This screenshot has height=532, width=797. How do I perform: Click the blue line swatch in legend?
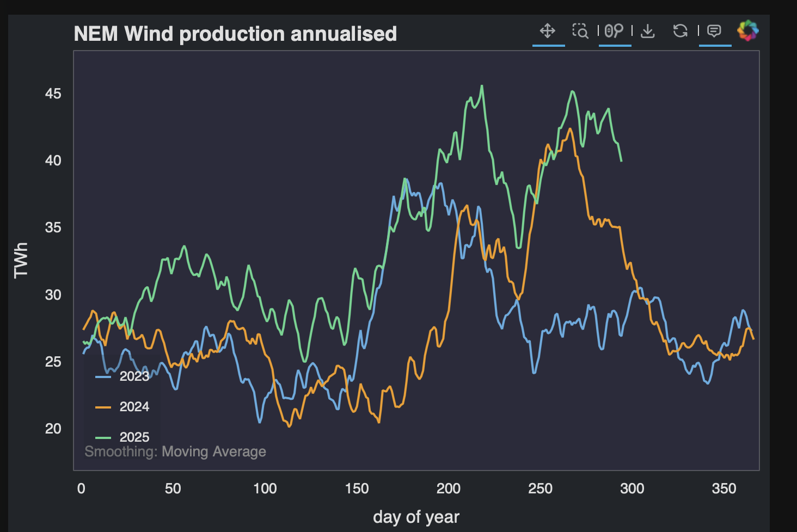pos(103,376)
